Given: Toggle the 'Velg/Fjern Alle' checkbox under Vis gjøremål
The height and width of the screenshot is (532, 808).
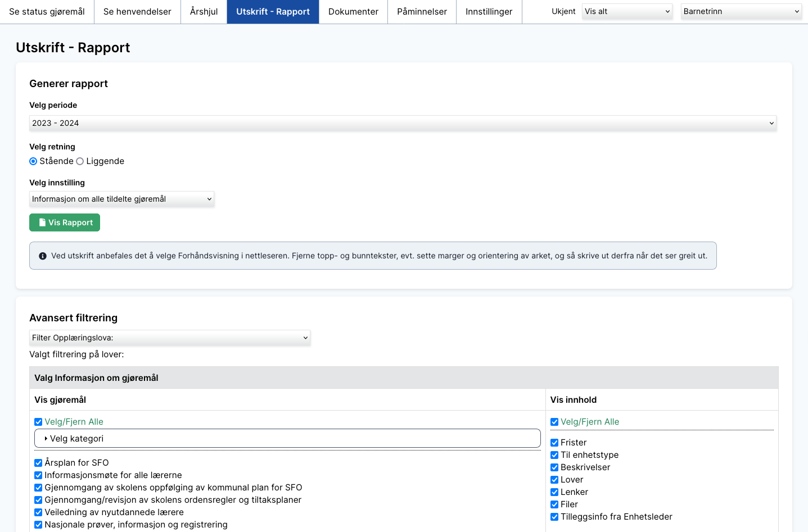Looking at the screenshot, I should pos(38,422).
